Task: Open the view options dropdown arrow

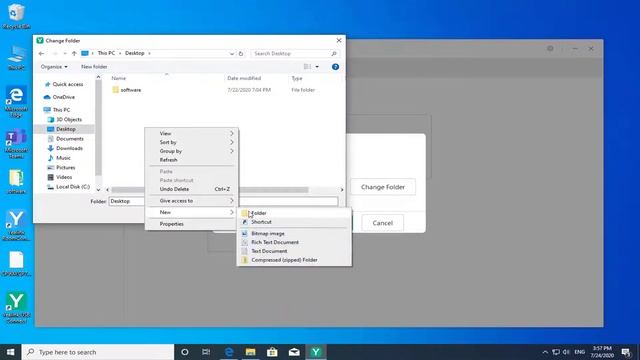Action: [x=317, y=67]
